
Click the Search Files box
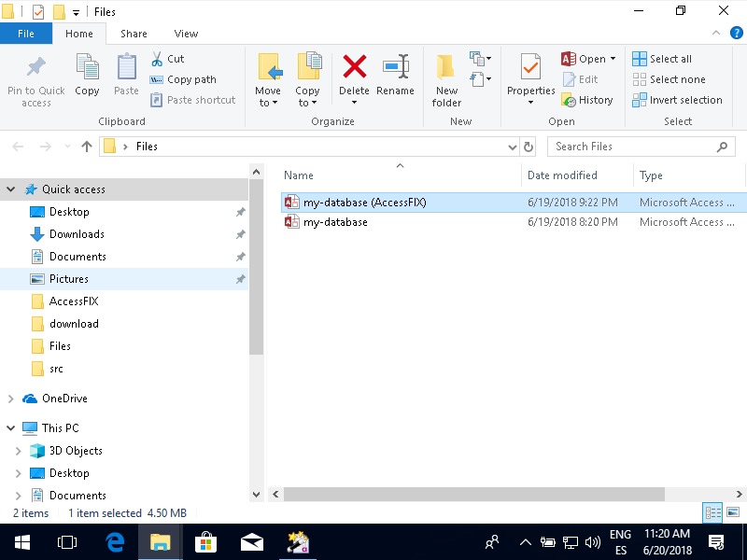pos(631,147)
